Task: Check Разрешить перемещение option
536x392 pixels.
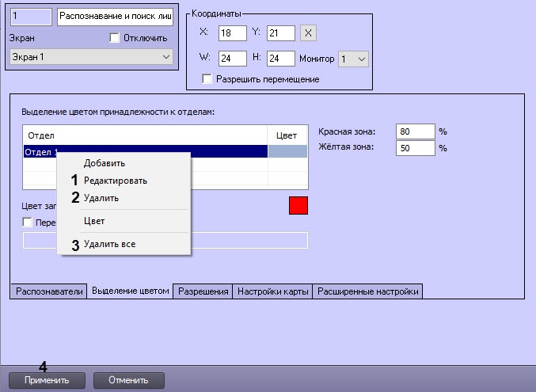Action: [x=207, y=79]
